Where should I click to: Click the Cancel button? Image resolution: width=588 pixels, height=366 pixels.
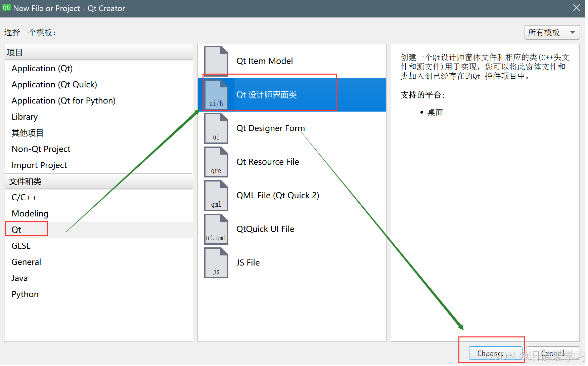tap(553, 353)
